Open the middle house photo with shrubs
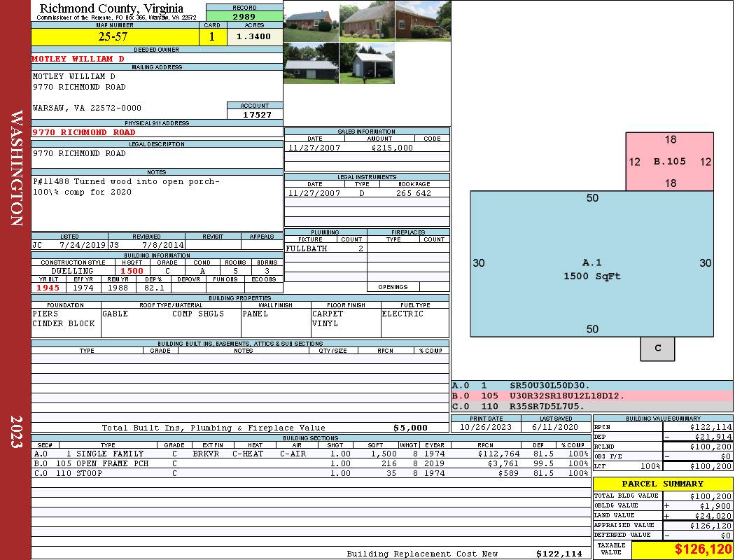 coord(367,21)
